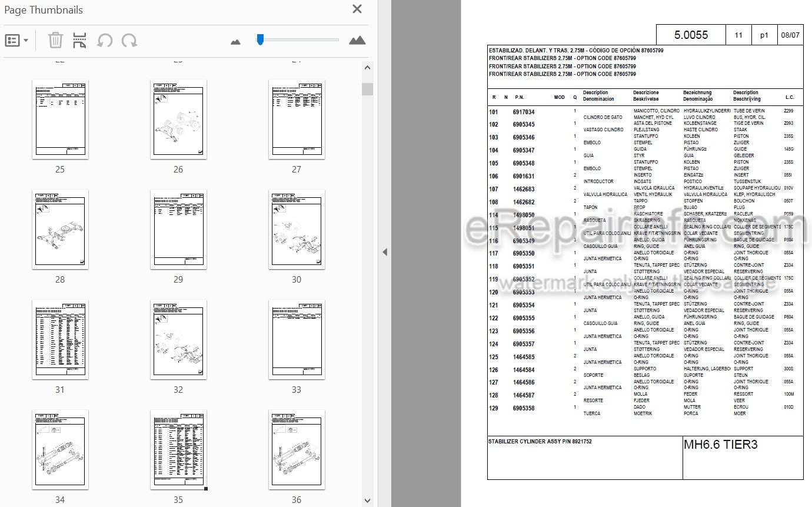Click part number 1464586

[524, 383]
